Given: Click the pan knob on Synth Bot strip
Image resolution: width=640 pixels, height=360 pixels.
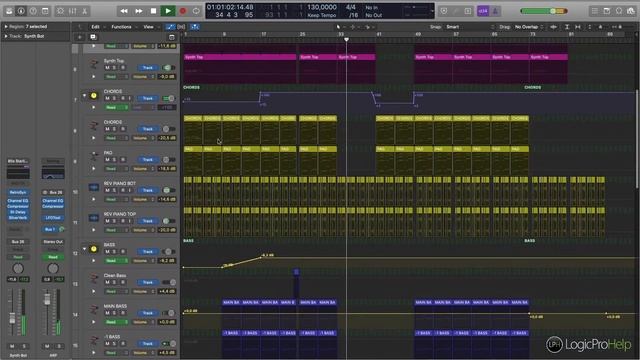Looking at the screenshot, I should point(18,269).
